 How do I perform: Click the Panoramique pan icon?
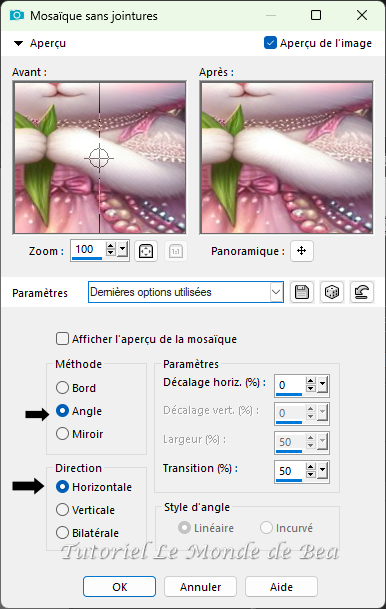pos(302,251)
